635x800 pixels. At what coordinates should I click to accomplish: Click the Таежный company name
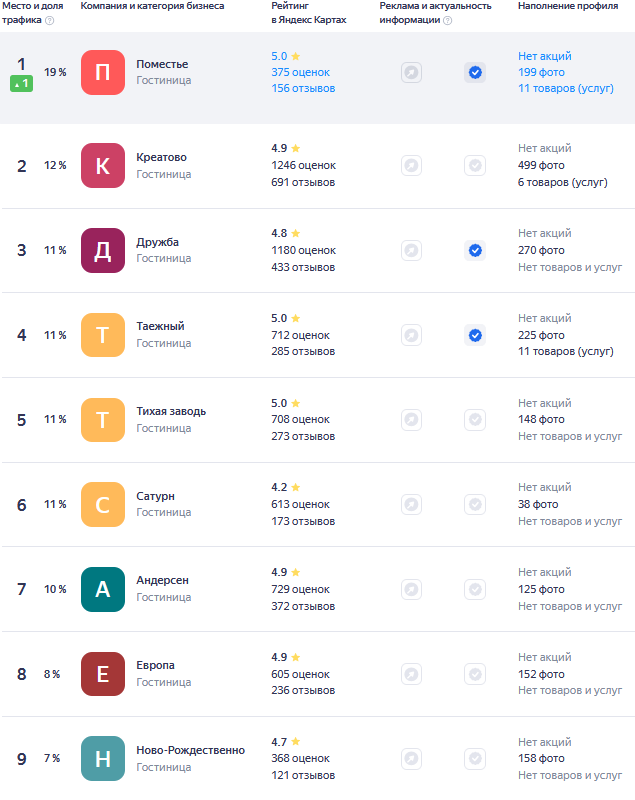(160, 326)
